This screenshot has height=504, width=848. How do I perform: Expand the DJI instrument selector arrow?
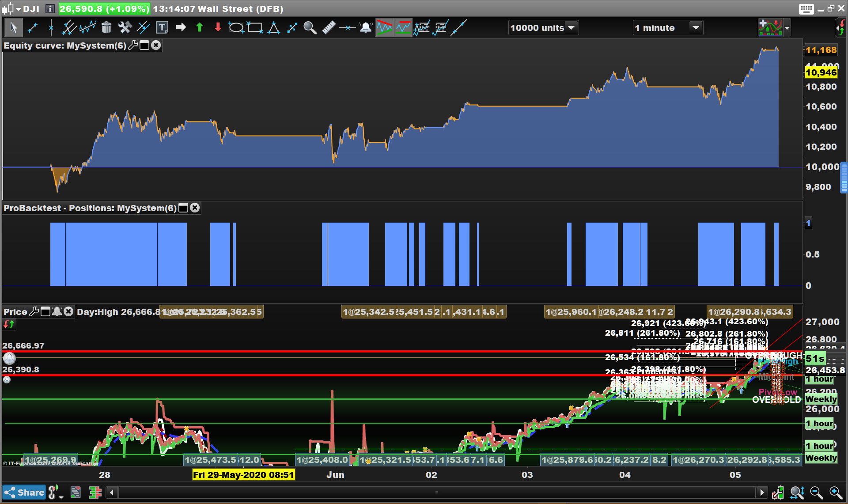[x=19, y=9]
